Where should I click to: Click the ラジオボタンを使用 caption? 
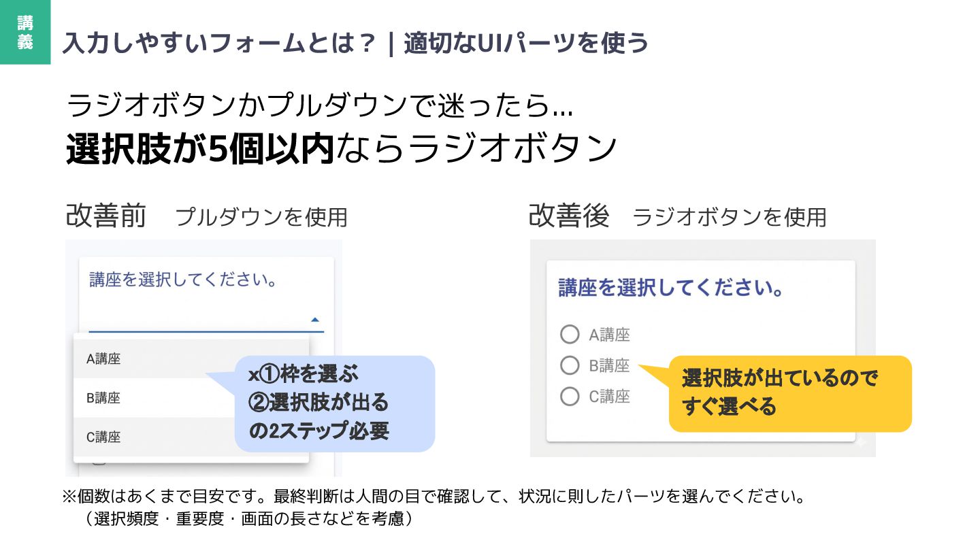click(729, 218)
